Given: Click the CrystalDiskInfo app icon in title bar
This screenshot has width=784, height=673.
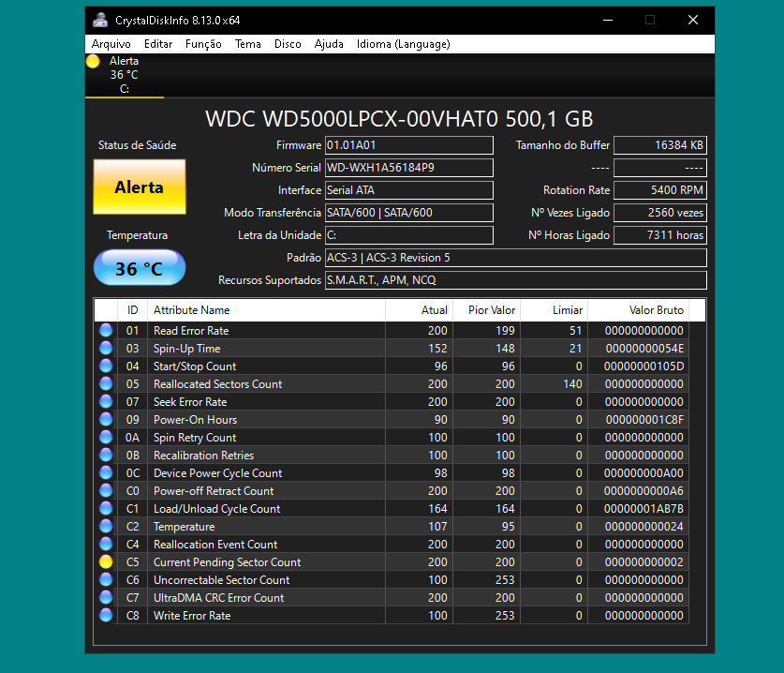Looking at the screenshot, I should 100,20.
